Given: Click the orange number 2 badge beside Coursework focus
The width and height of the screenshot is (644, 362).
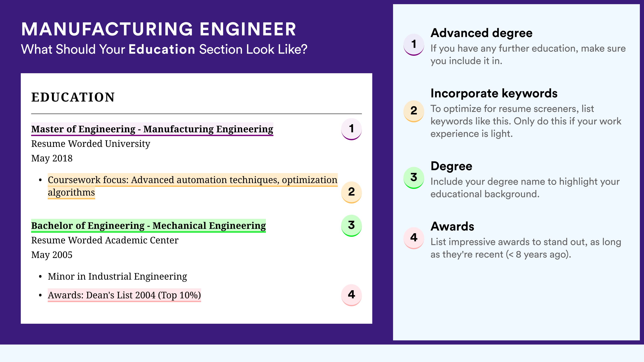Looking at the screenshot, I should (351, 192).
